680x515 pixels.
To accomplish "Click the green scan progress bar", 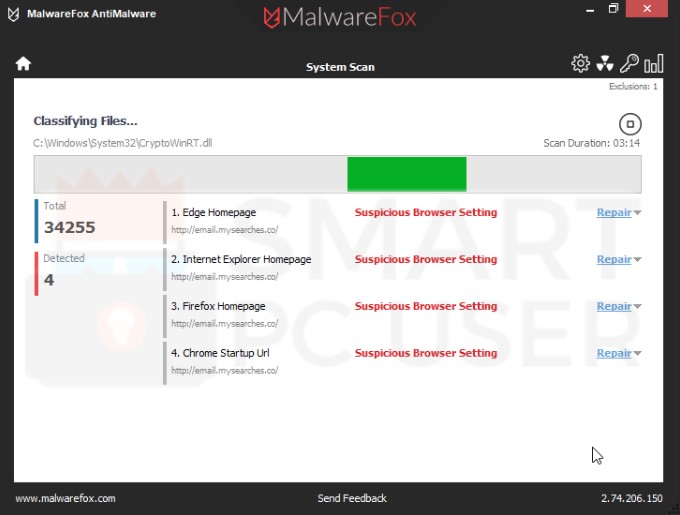I will 407,174.
